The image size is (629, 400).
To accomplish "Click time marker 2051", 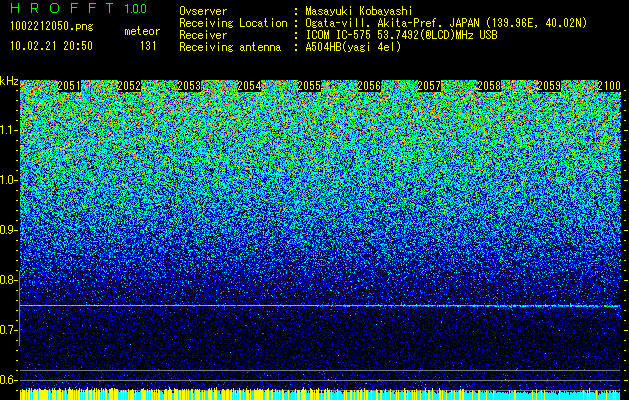I will pos(69,86).
